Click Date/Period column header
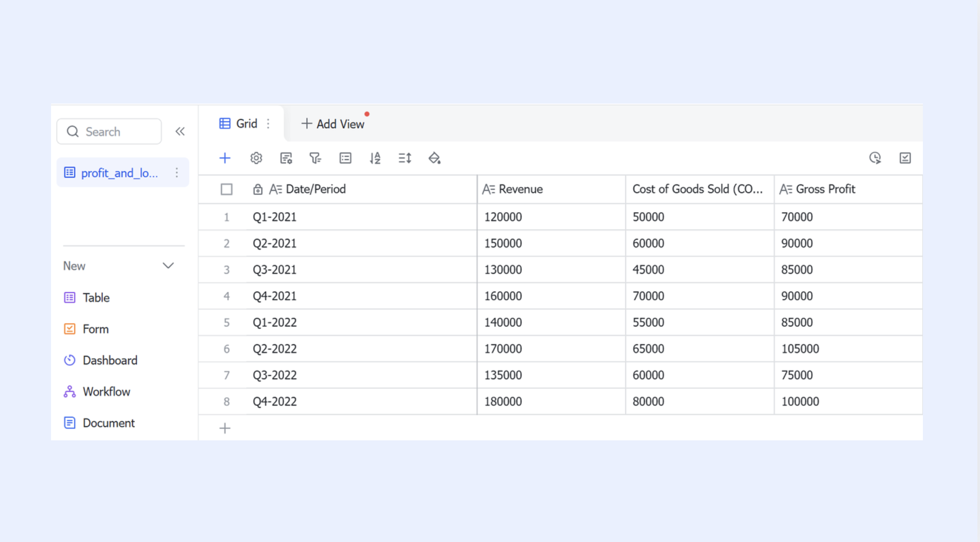The image size is (980, 542). 362,189
